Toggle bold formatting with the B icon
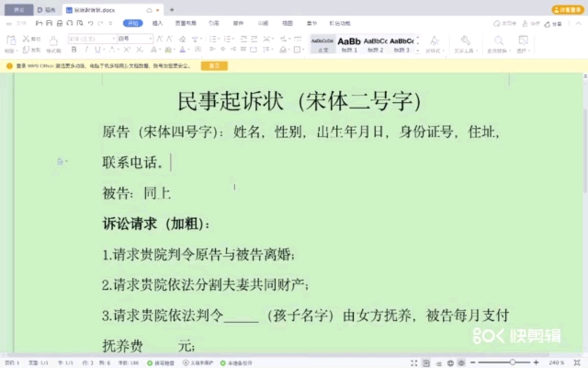 [x=73, y=49]
